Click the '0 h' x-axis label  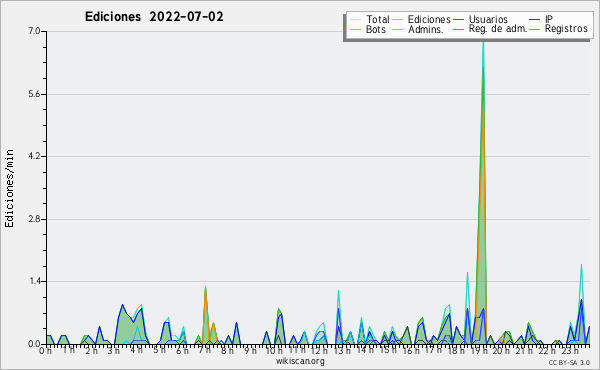point(45,351)
